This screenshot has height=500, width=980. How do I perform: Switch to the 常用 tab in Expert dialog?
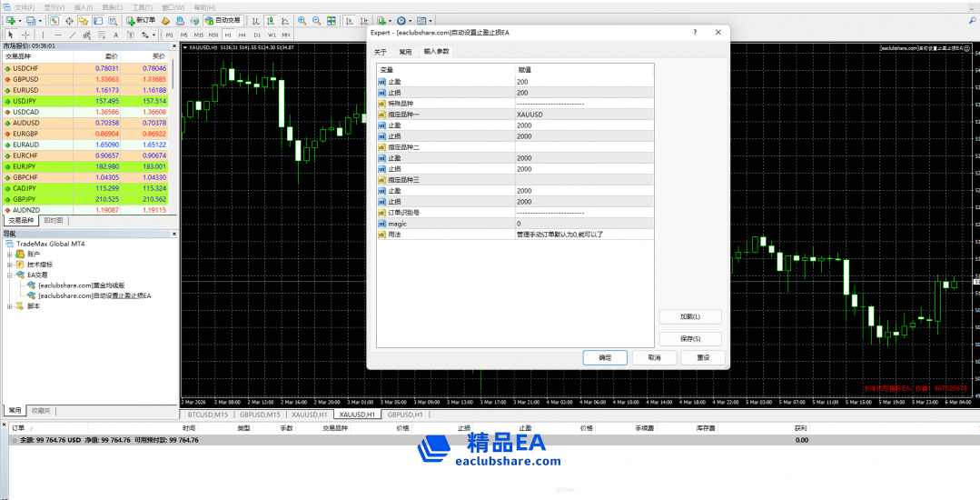click(x=405, y=52)
